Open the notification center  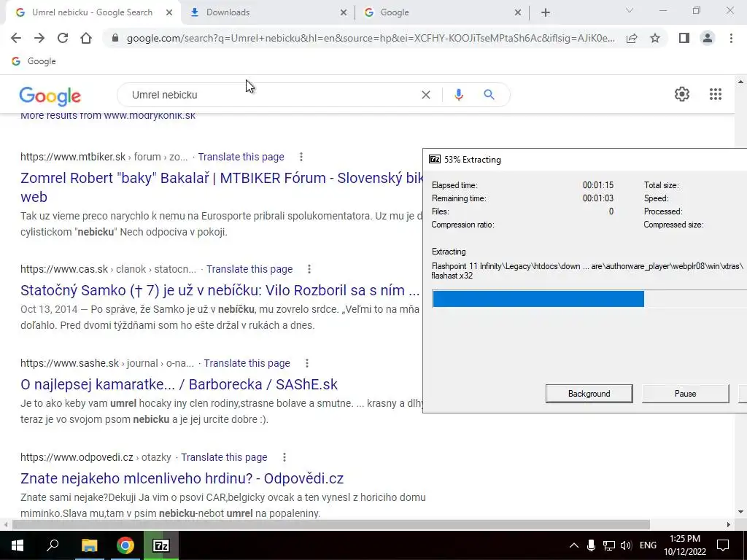tap(723, 545)
